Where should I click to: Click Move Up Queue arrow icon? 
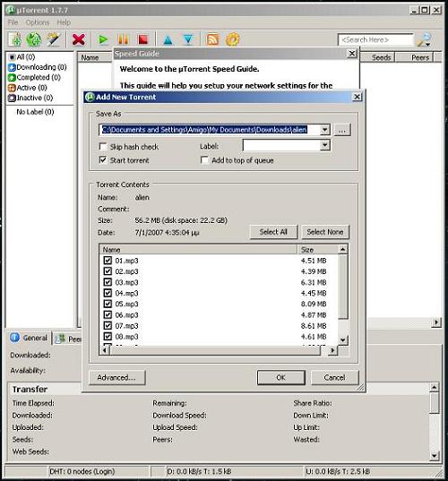pyautogui.click(x=168, y=40)
